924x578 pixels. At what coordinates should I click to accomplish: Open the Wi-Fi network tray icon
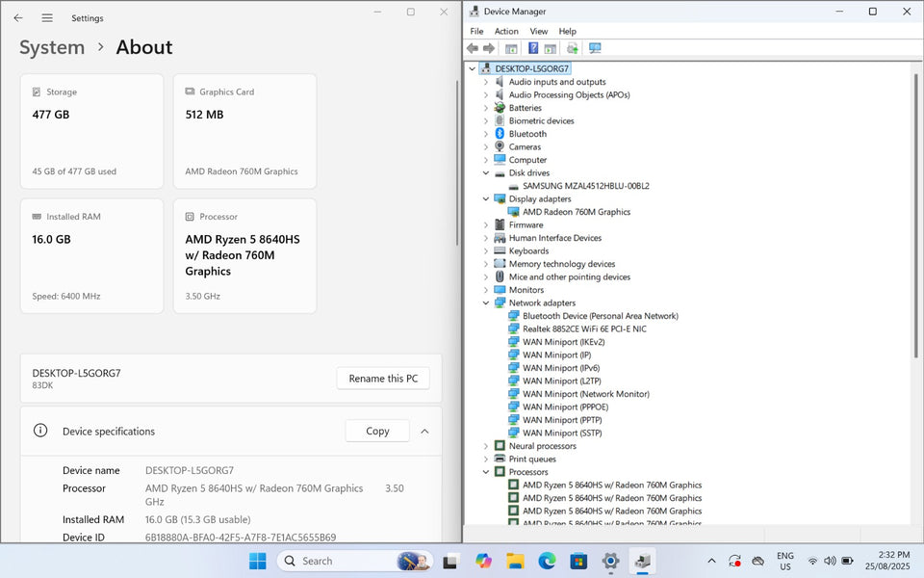pos(812,561)
